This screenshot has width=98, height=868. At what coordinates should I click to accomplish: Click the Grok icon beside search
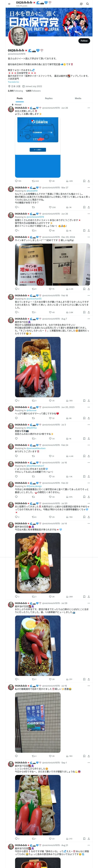click(81, 4)
